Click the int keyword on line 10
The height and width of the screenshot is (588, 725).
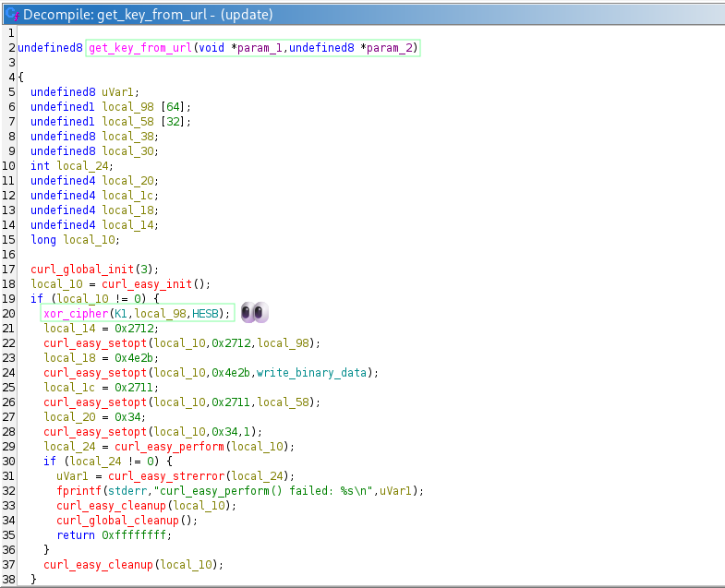click(40, 166)
